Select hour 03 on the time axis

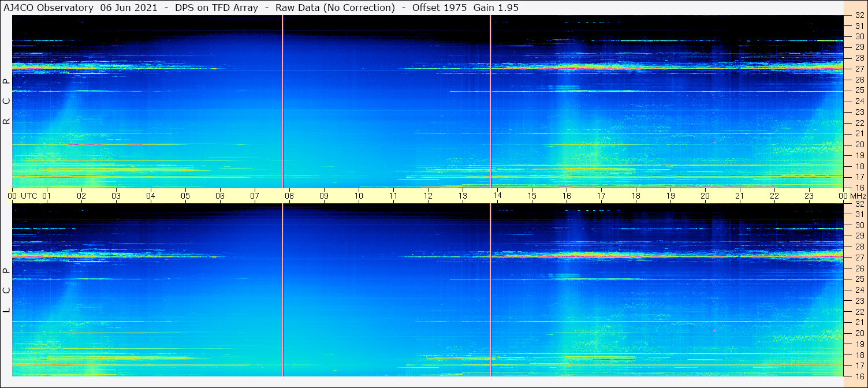116,196
